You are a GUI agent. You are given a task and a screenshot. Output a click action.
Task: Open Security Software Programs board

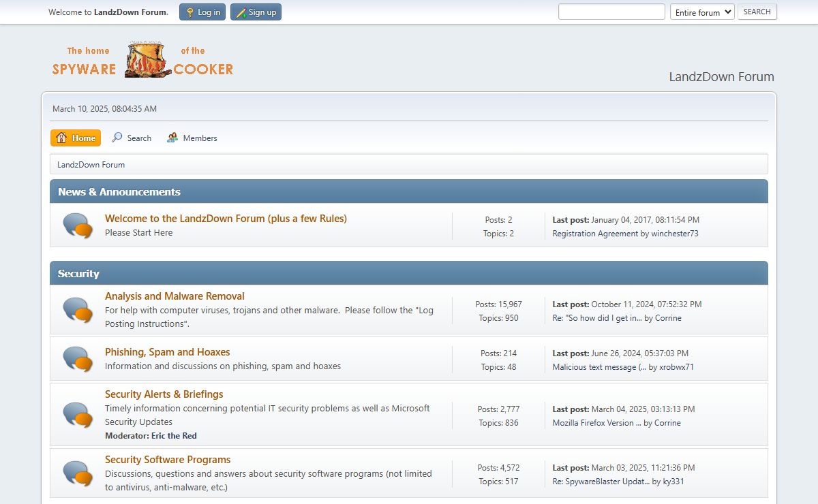pyautogui.click(x=168, y=460)
